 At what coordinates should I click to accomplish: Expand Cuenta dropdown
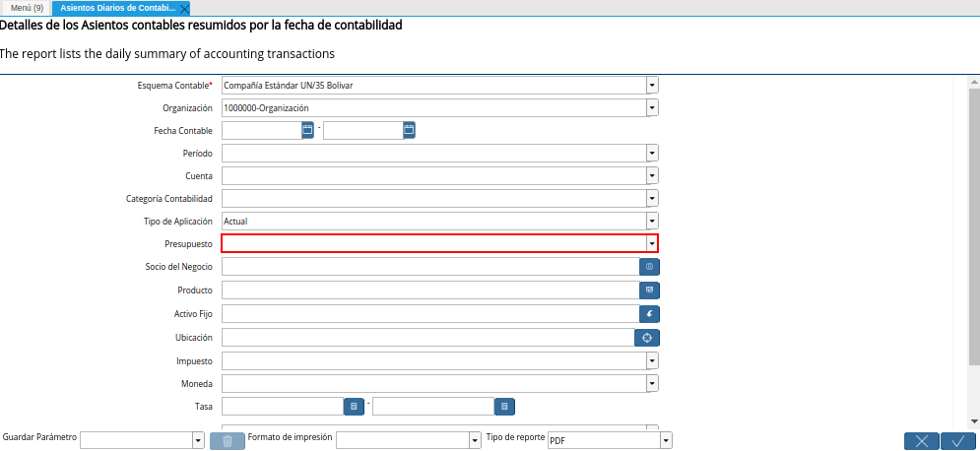tap(652, 176)
